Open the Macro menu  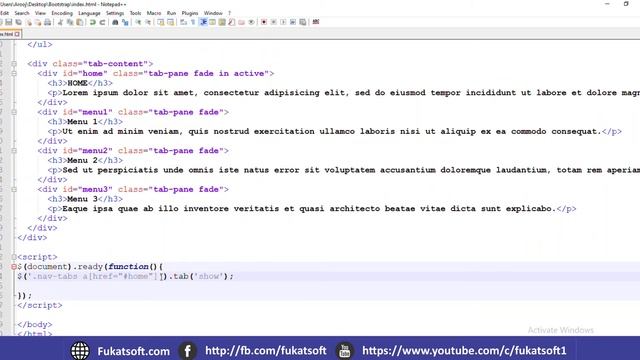coord(154,13)
